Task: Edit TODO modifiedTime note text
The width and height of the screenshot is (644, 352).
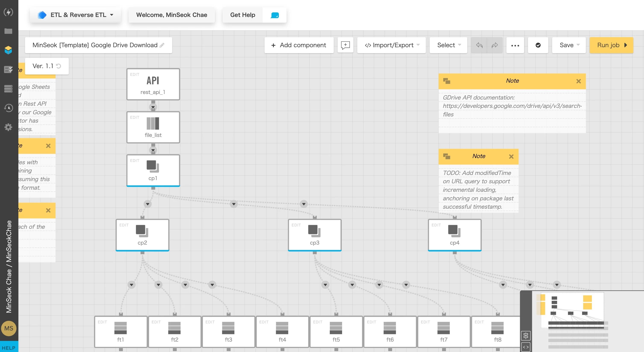Action: [x=478, y=190]
